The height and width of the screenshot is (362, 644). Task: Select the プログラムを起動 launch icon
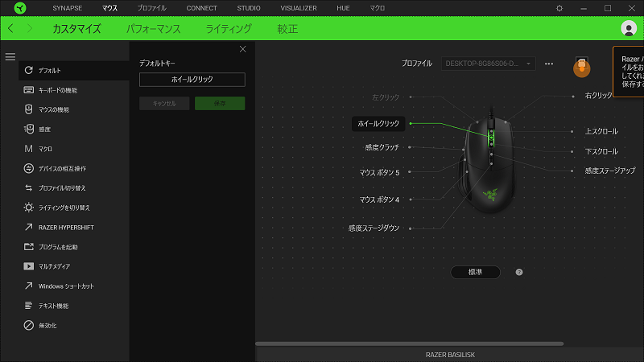point(28,247)
